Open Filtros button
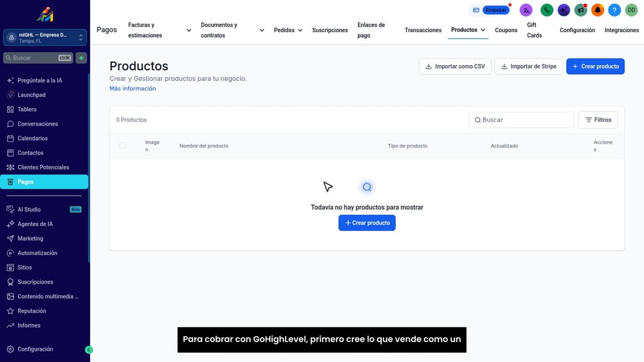 [x=598, y=120]
